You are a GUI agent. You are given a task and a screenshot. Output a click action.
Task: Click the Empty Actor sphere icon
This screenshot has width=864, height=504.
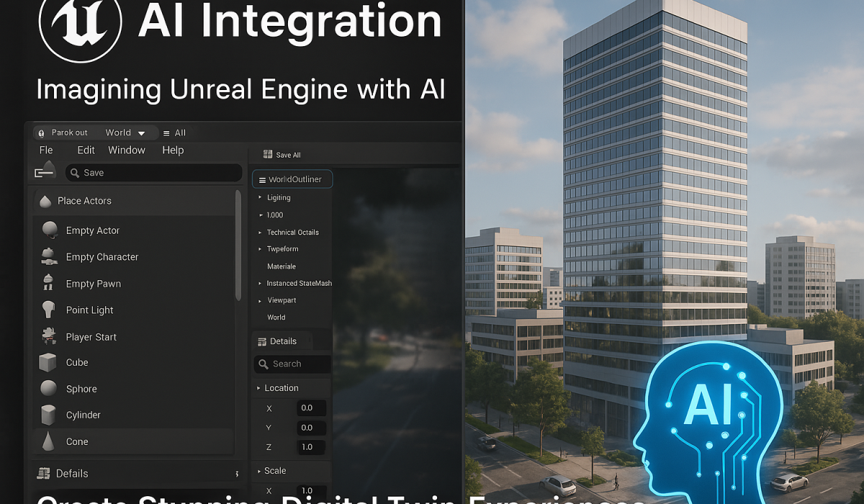[50, 230]
